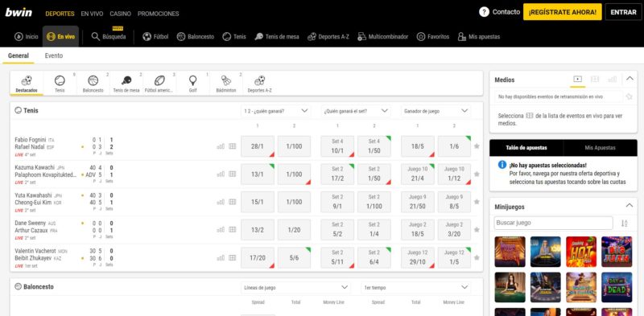Open scoreboard icon for Fognini vs Nadal
The image size is (644, 316).
tap(233, 146)
